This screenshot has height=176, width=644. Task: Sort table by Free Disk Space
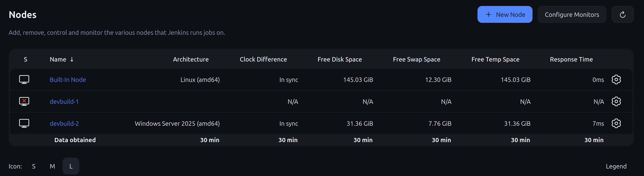[x=339, y=59]
